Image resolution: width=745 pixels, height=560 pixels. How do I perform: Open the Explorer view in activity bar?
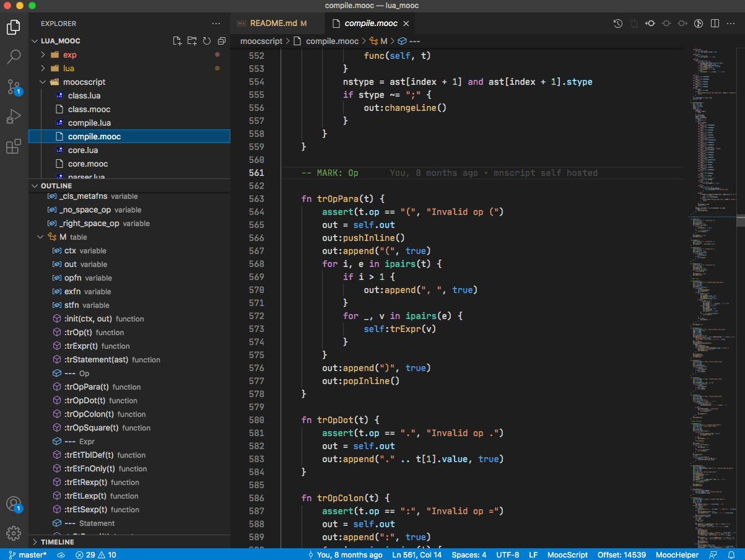pos(14,27)
